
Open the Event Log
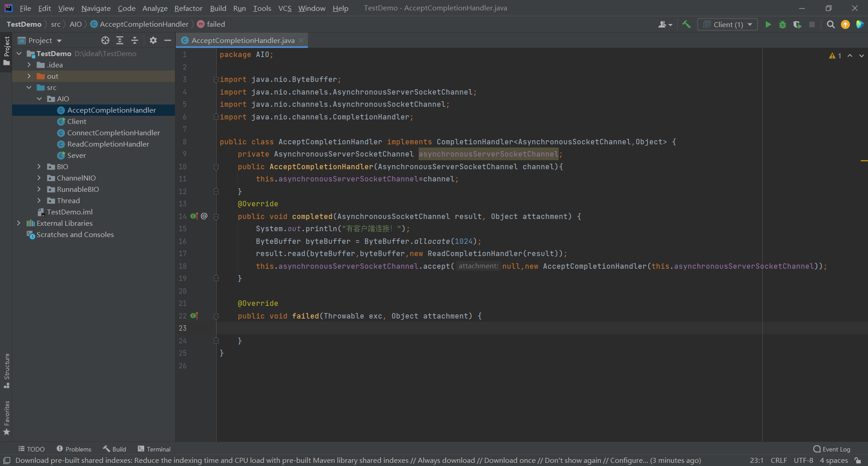pos(831,449)
